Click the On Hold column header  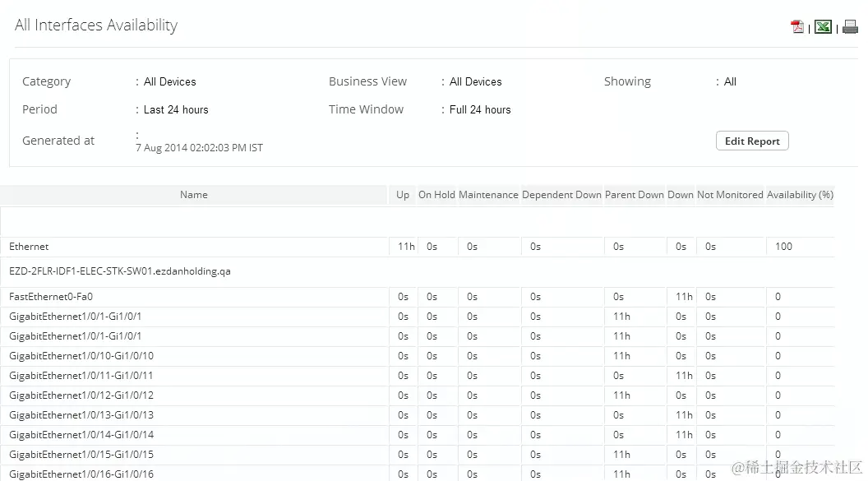click(x=436, y=195)
